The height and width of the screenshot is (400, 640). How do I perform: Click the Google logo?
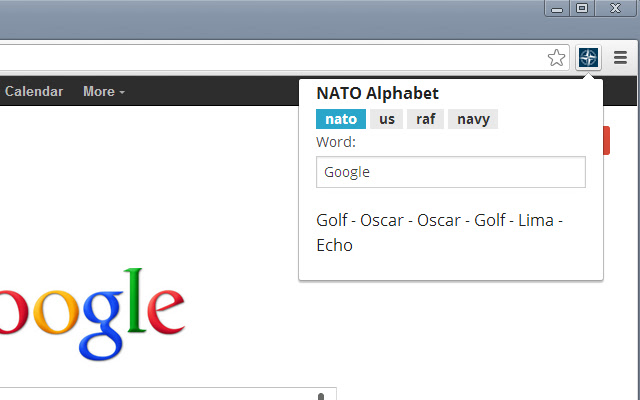point(92,314)
